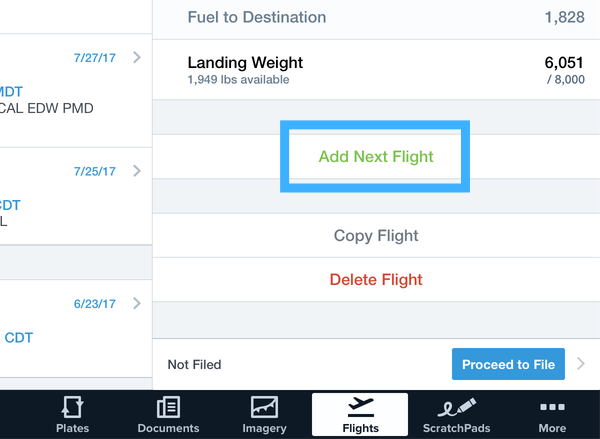
Task: Open chevron next to Proceed to File
Action: 581,364
